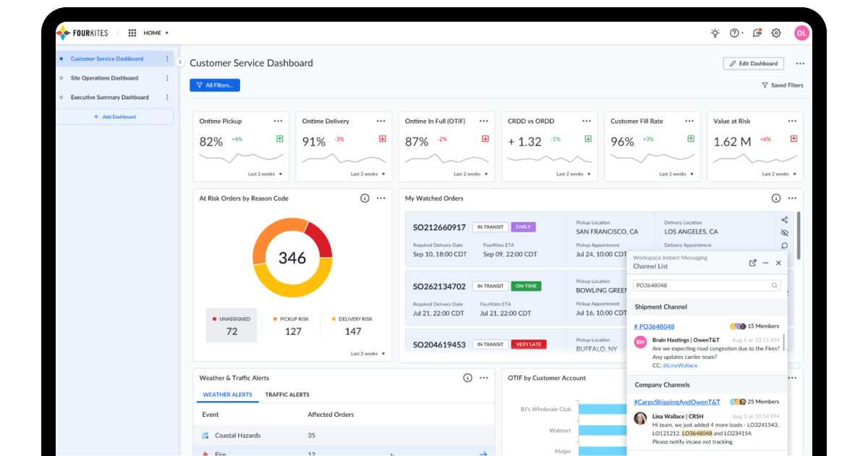Switch to TRAFFIC ALERTS tab
The image size is (868, 456).
[x=287, y=395]
